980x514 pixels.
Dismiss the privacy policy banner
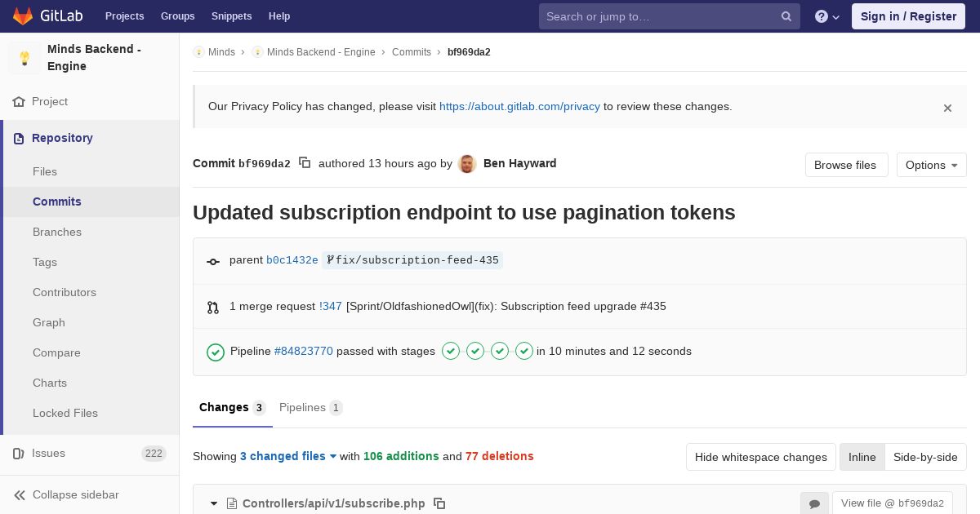tap(947, 108)
